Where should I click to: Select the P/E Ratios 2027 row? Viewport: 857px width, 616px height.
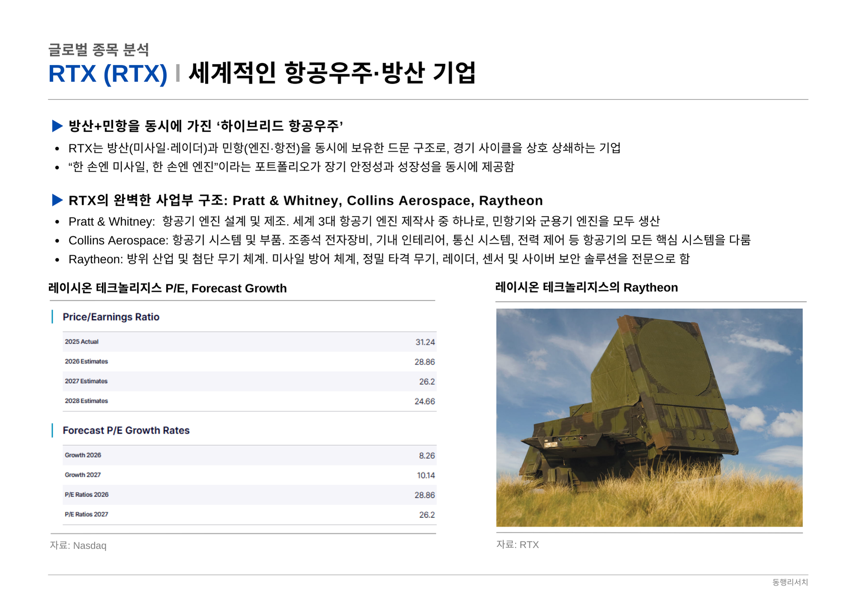(x=249, y=514)
